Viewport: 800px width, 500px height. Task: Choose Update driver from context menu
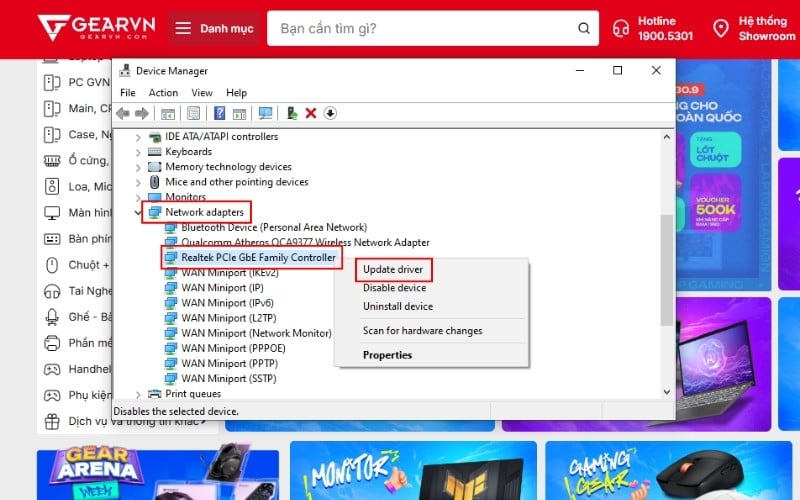[x=393, y=269]
